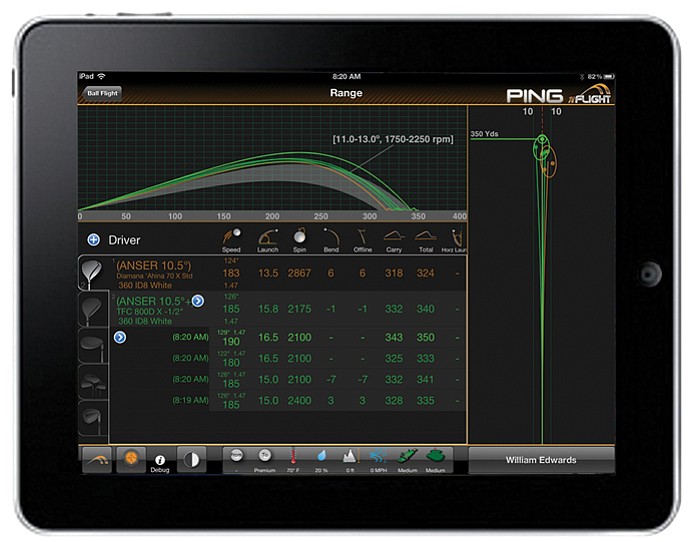Toggle the half-circle contrast mode
This screenshot has width=690, height=542.
(191, 460)
